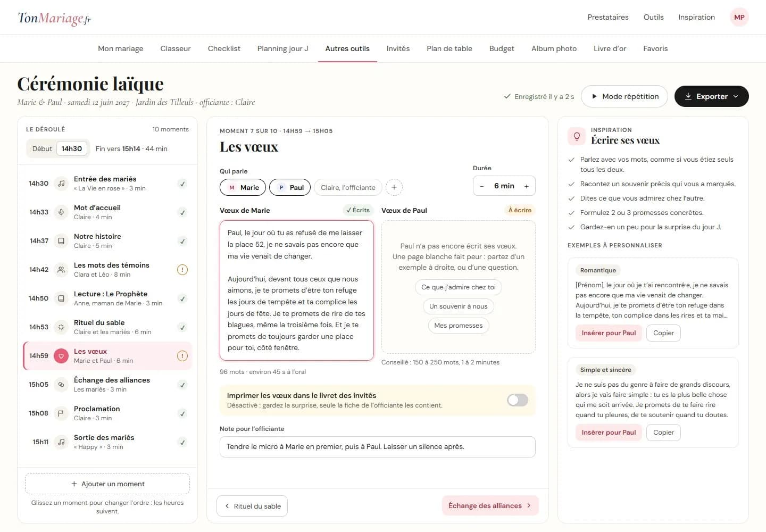Open the Exporter dropdown
The image size is (766, 532).
coord(712,96)
